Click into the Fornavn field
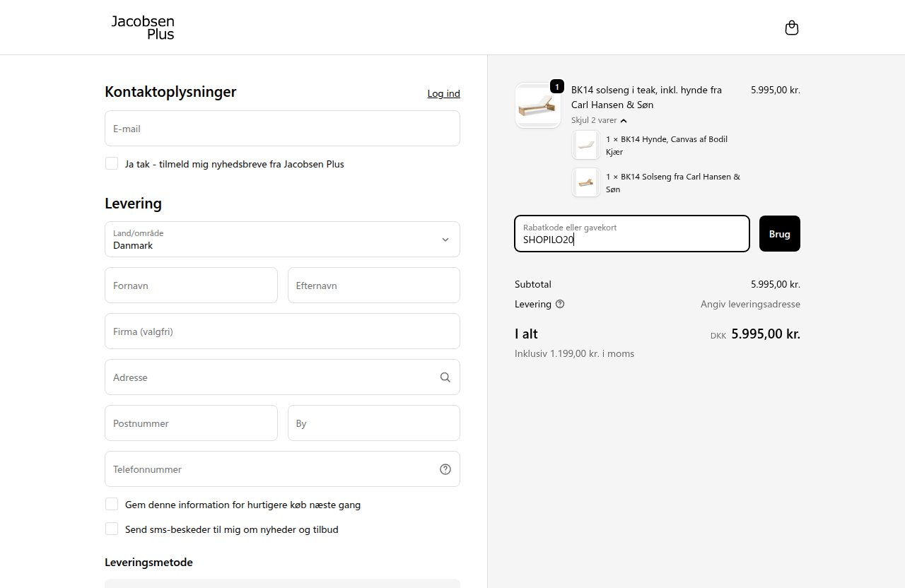Image resolution: width=905 pixels, height=588 pixels. click(191, 286)
